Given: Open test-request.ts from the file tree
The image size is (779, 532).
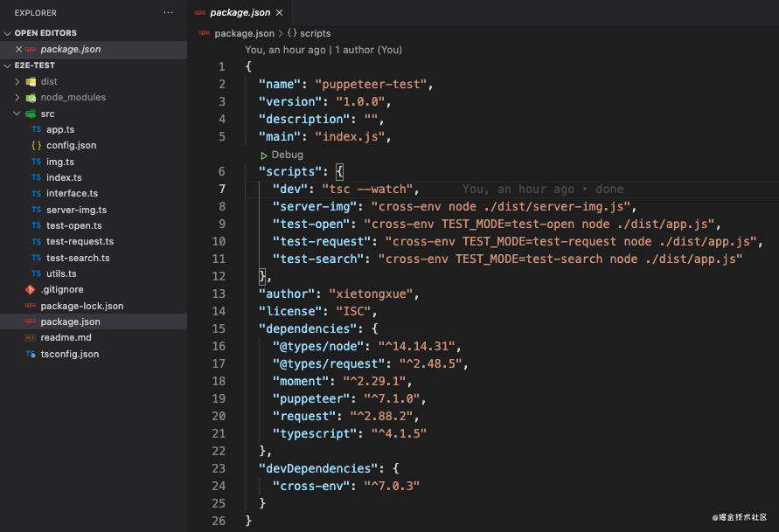Looking at the screenshot, I should click(x=80, y=242).
